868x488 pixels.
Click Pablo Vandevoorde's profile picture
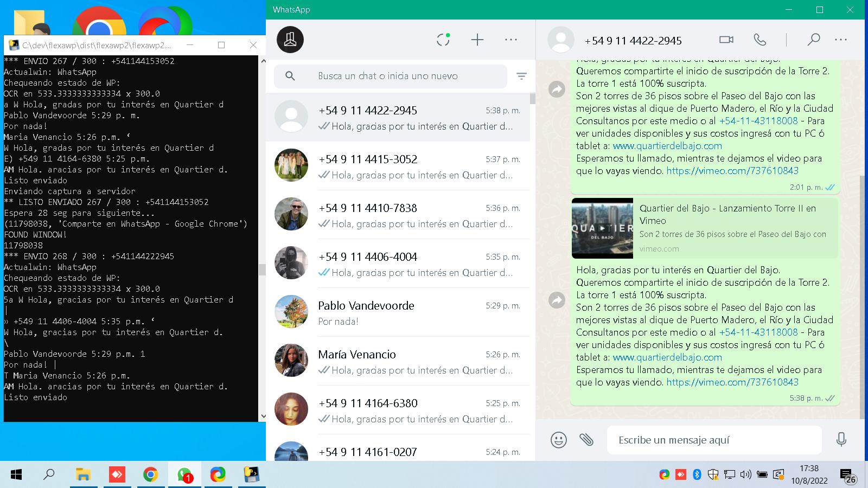click(x=291, y=312)
